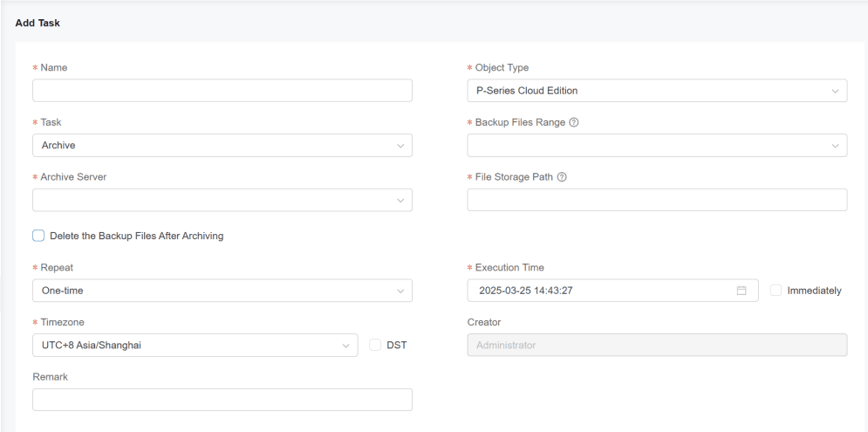Open the Object Type dropdown

(657, 91)
